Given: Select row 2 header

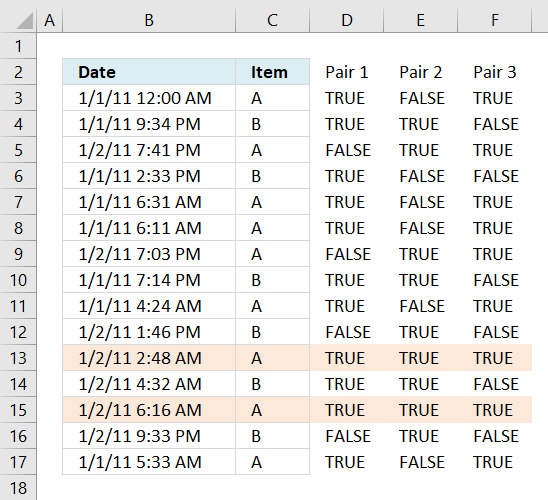Looking at the screenshot, I should [x=18, y=72].
